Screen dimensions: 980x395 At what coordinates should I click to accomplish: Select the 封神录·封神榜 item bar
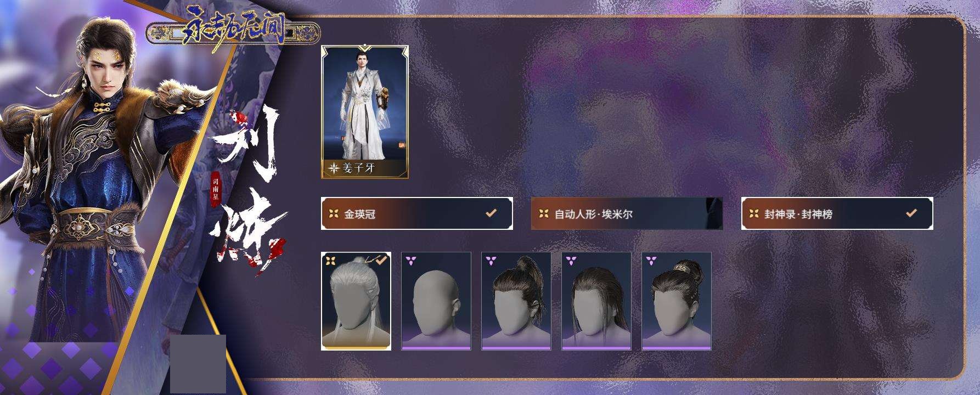tap(837, 213)
